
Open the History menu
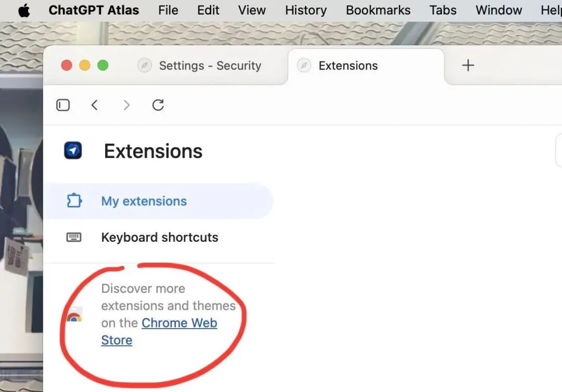[306, 10]
